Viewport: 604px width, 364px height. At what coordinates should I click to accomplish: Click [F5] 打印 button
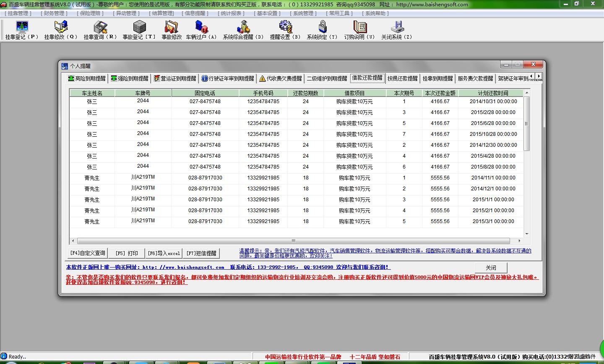pos(126,253)
